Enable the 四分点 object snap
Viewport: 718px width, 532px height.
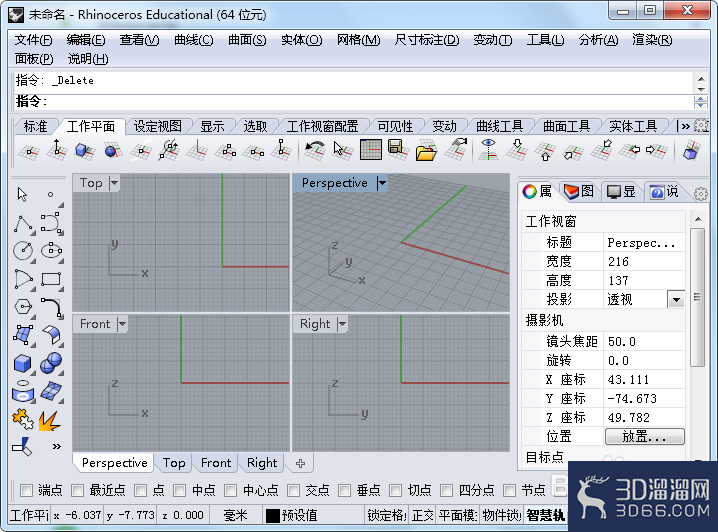tap(446, 490)
